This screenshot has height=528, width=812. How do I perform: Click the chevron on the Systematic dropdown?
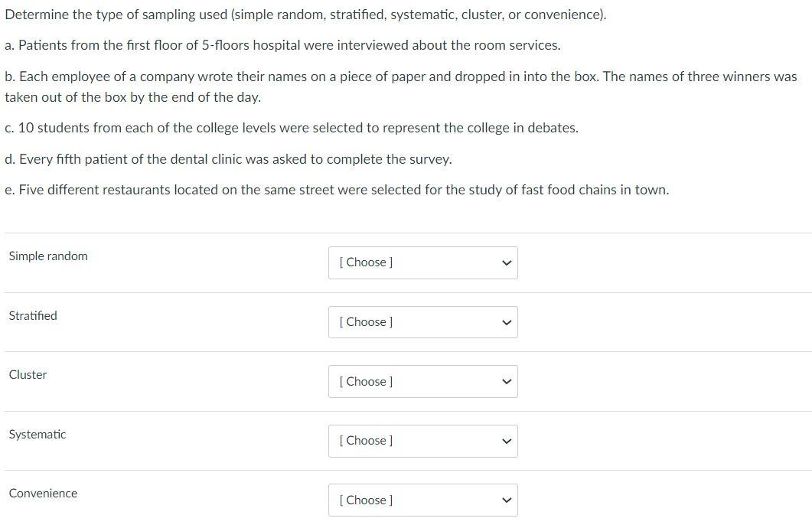coord(505,441)
